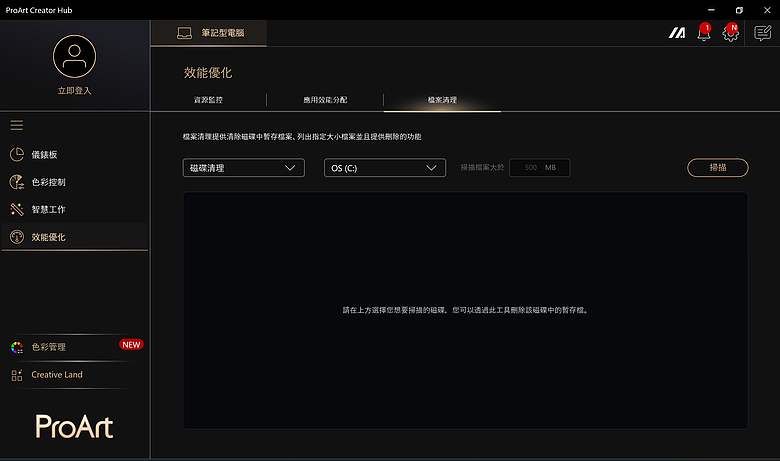Click the user profile avatar icon
This screenshot has height=461, width=780.
click(75, 56)
